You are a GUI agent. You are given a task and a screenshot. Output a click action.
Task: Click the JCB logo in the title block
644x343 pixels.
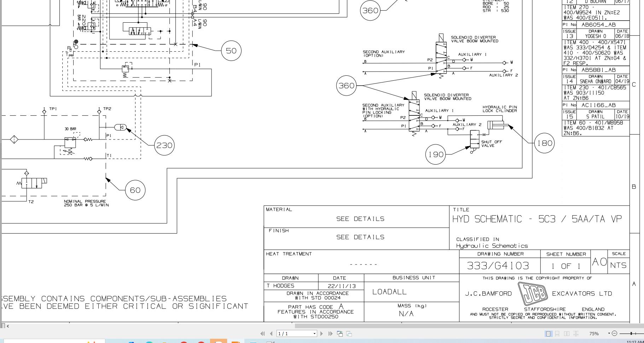[532, 294]
